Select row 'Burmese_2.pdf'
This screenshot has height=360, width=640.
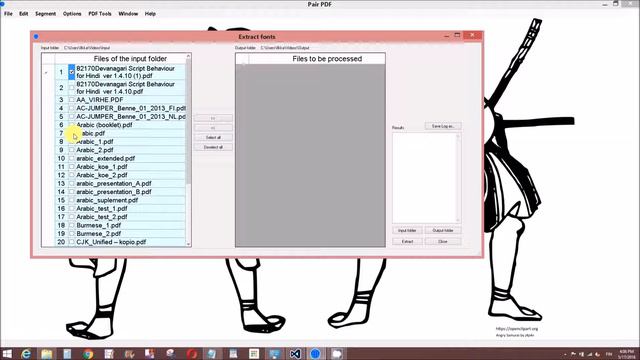[x=120, y=233]
